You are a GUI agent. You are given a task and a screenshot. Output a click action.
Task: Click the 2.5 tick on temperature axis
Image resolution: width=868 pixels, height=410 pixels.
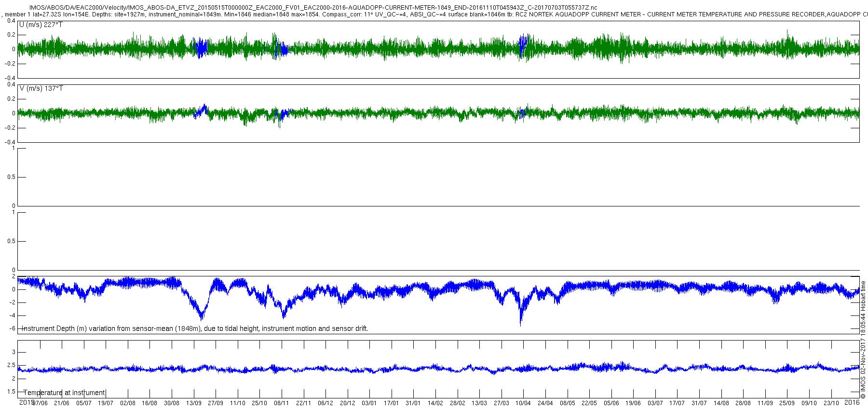click(x=11, y=366)
